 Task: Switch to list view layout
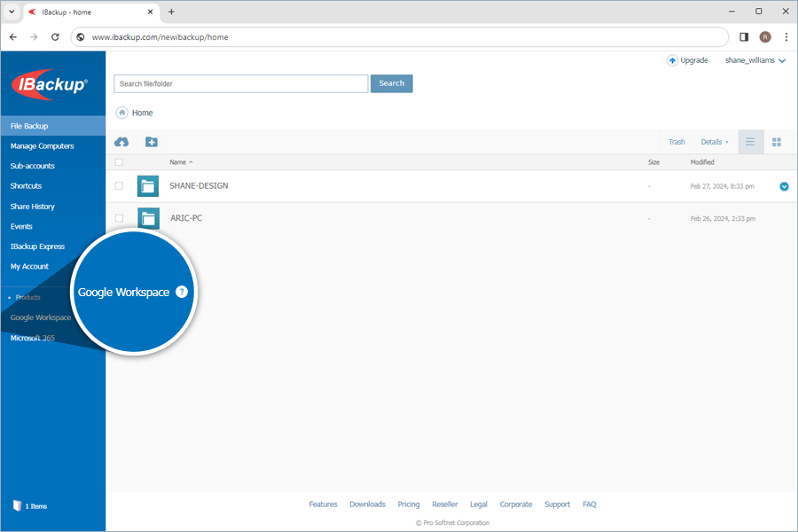tap(750, 142)
